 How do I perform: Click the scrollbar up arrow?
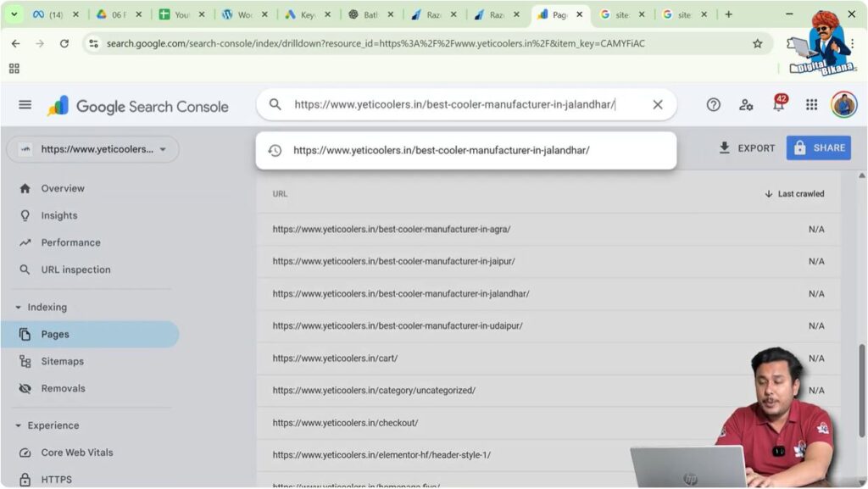[861, 176]
